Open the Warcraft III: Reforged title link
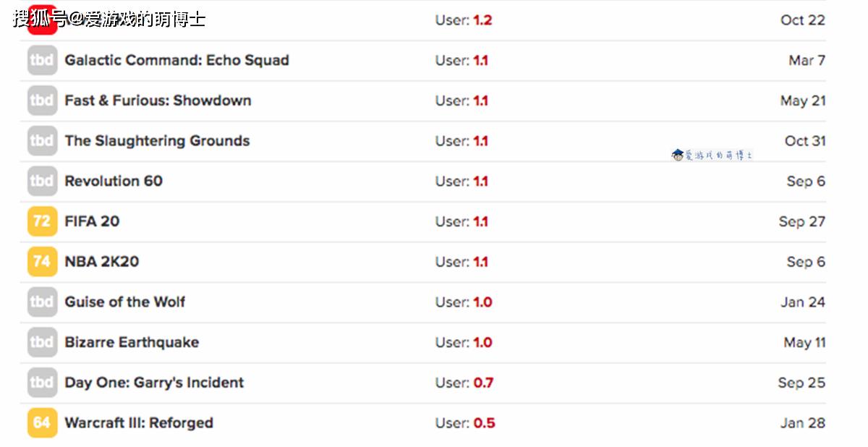868x447 pixels. 139,423
